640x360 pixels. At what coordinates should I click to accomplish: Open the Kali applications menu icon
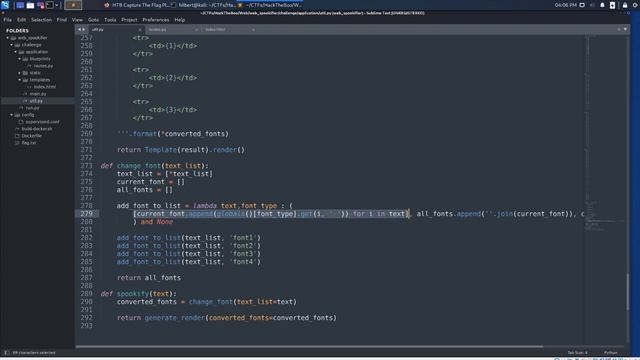tap(5, 5)
